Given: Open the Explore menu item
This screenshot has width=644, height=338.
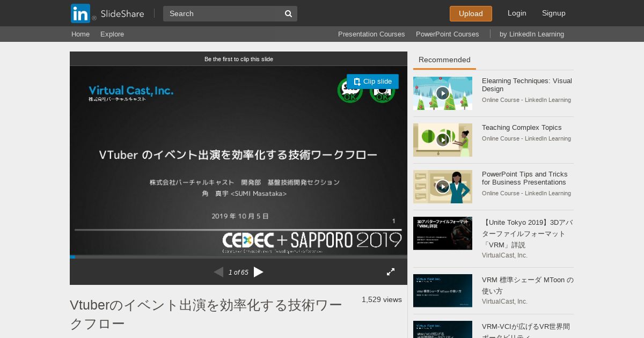Looking at the screenshot, I should [112, 34].
